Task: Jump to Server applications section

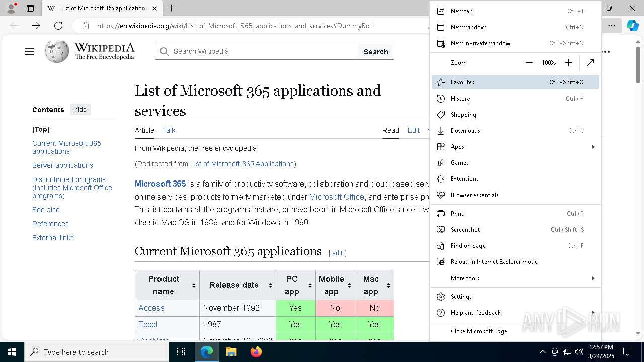Action: coord(62,165)
